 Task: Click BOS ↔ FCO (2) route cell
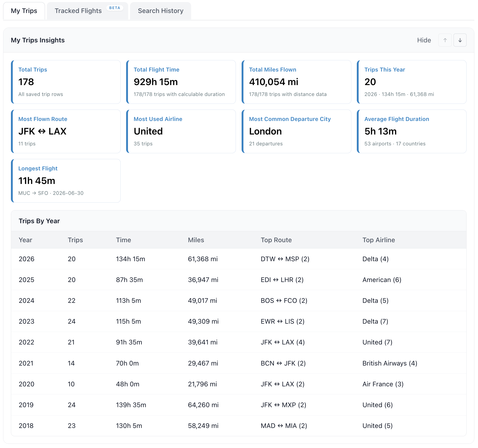pyautogui.click(x=284, y=300)
